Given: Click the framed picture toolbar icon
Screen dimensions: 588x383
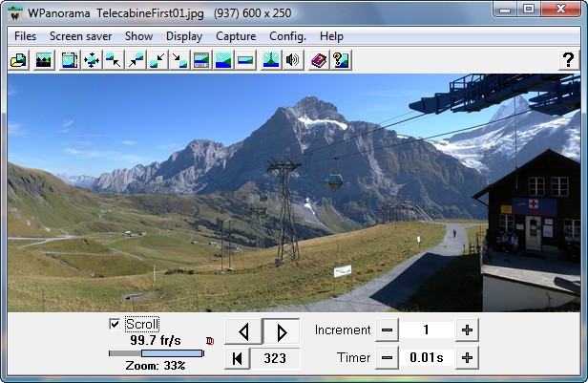Looking at the screenshot, I should pyautogui.click(x=70, y=60).
